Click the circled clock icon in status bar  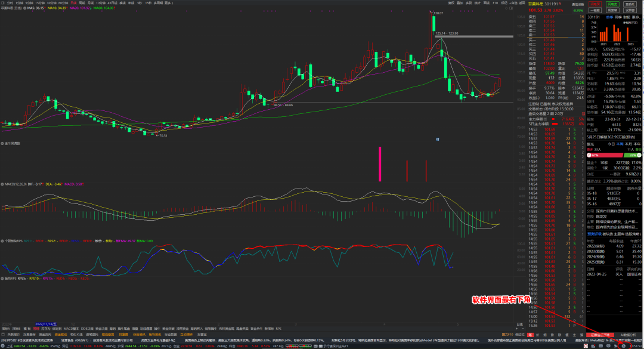(624, 346)
